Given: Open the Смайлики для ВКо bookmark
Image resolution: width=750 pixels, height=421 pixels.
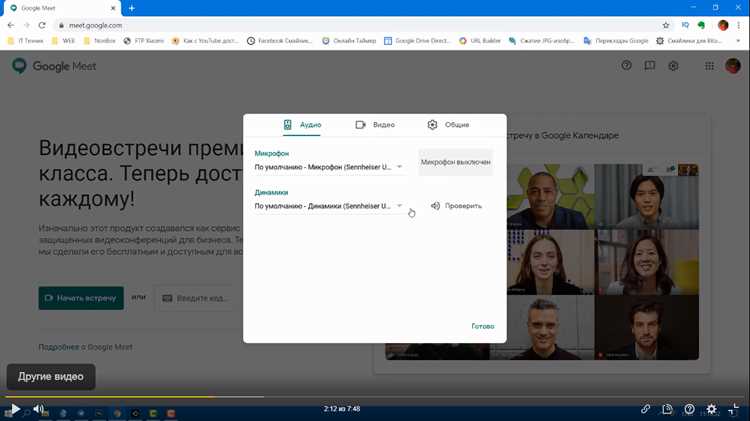Looking at the screenshot, I should (x=689, y=41).
